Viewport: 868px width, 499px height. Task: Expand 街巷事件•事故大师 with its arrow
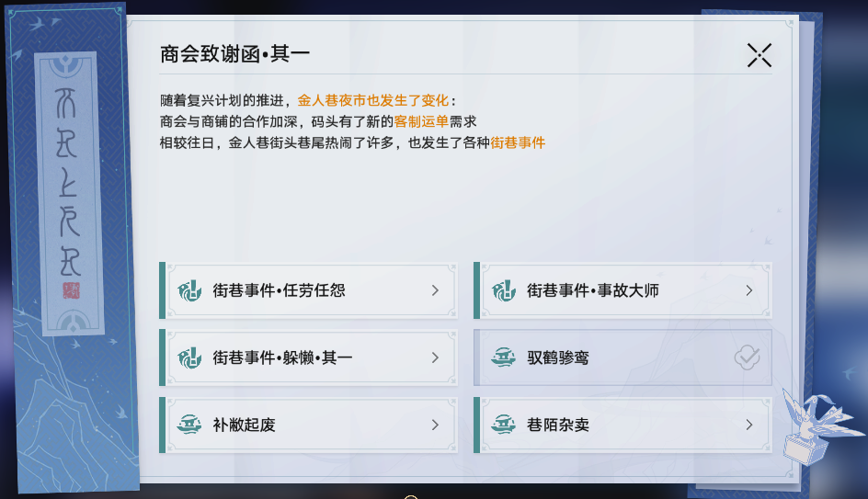748,290
